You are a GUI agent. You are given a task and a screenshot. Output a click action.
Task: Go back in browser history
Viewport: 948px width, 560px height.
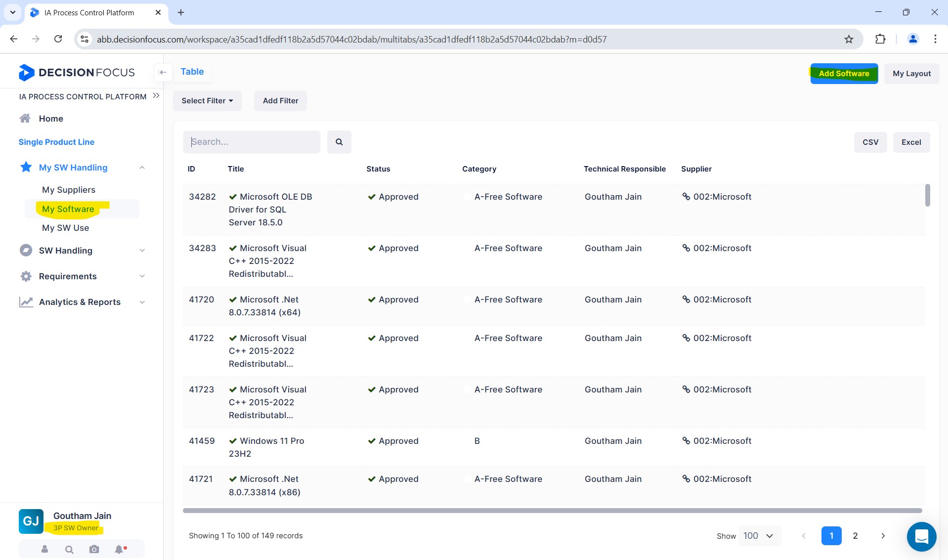(x=14, y=39)
